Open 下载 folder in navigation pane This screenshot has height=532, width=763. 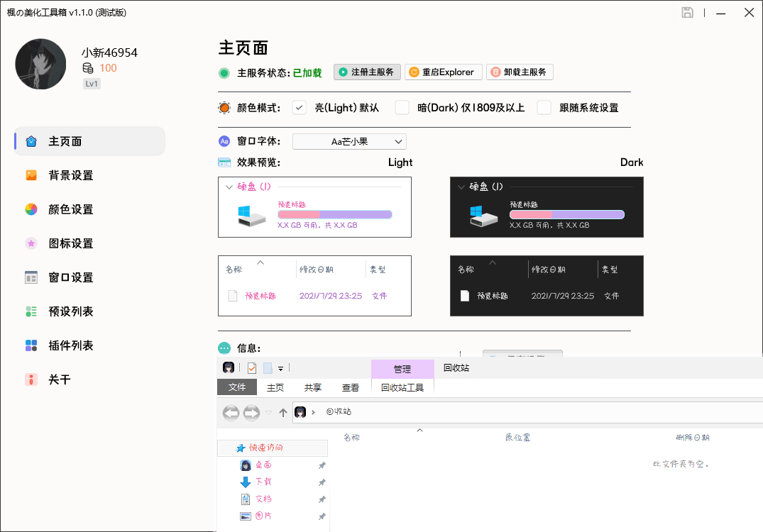pyautogui.click(x=263, y=482)
